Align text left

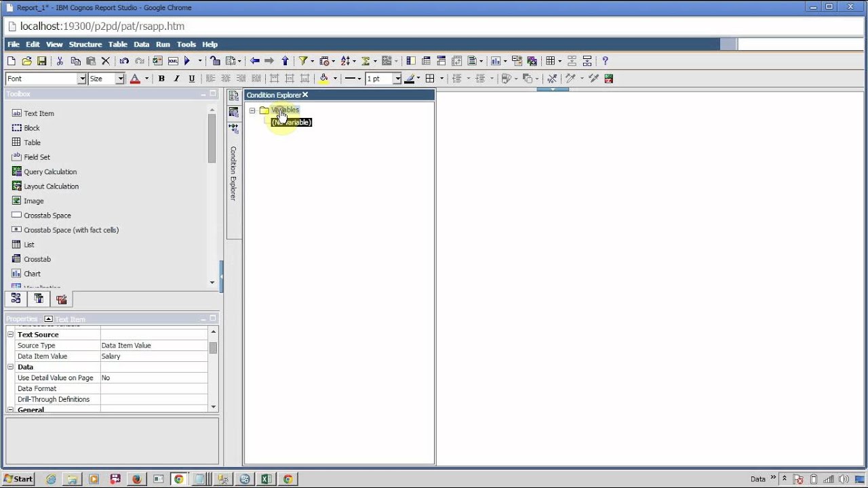pyautogui.click(x=210, y=79)
